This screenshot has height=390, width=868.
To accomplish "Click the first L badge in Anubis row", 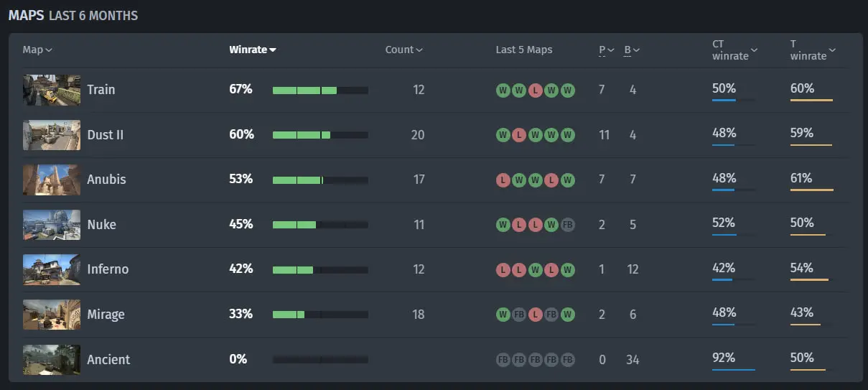I will click(503, 180).
